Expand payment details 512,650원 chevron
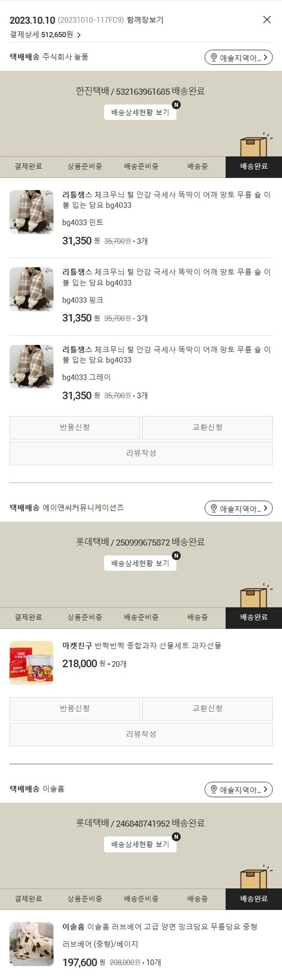The width and height of the screenshot is (282, 980). click(79, 35)
